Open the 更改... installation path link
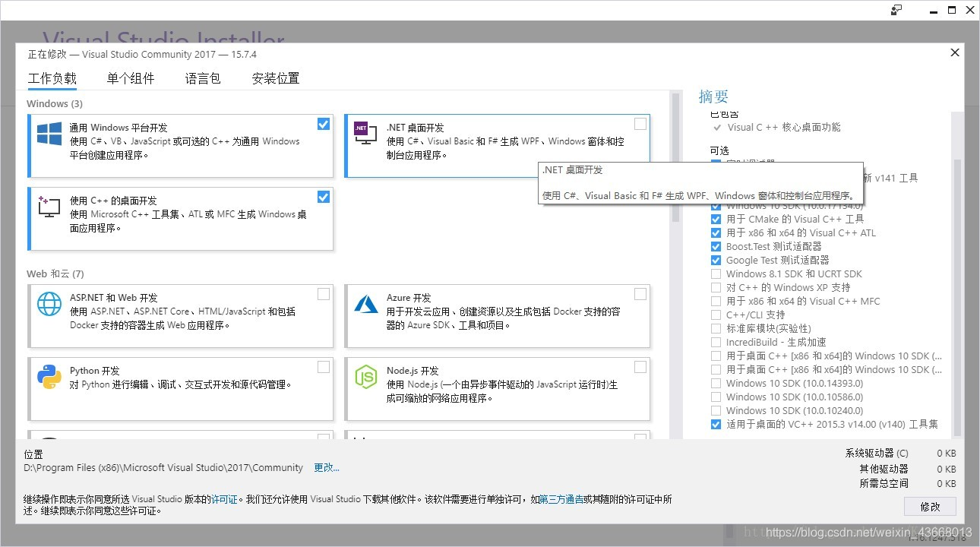 [x=326, y=467]
